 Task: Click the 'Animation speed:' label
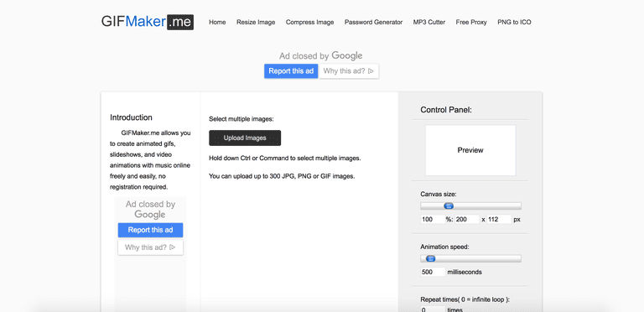click(444, 247)
